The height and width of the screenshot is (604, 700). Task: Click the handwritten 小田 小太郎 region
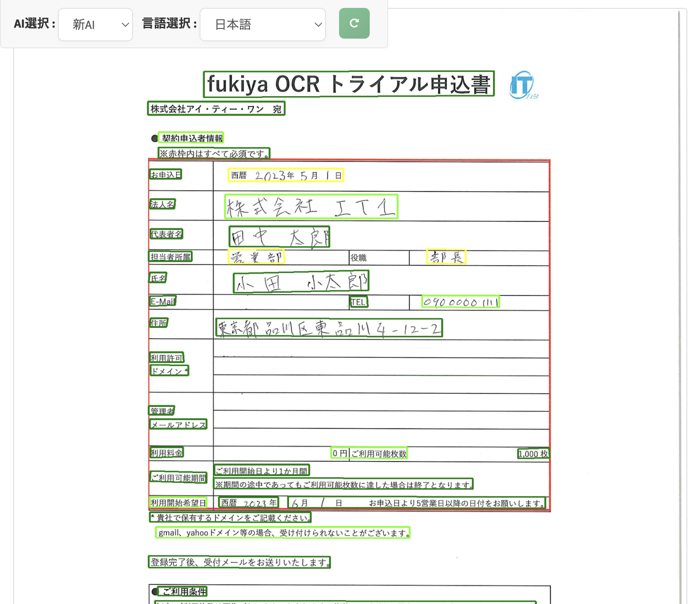click(x=301, y=281)
